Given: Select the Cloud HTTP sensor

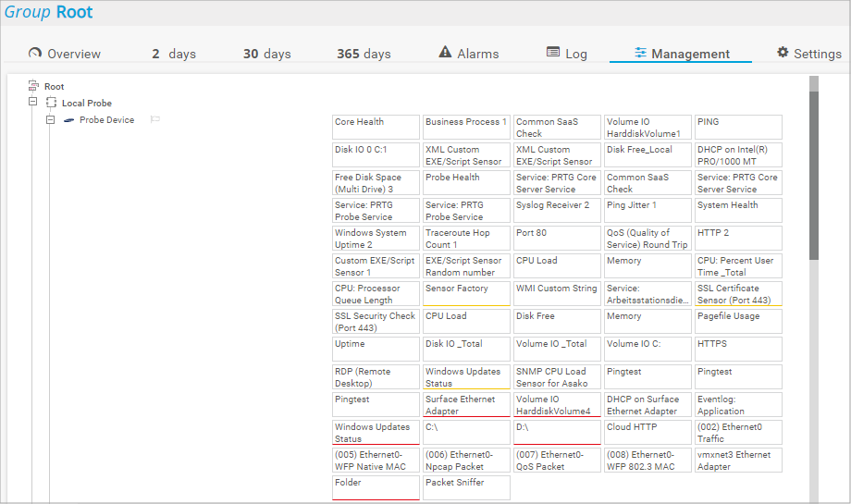Looking at the screenshot, I should [x=647, y=432].
